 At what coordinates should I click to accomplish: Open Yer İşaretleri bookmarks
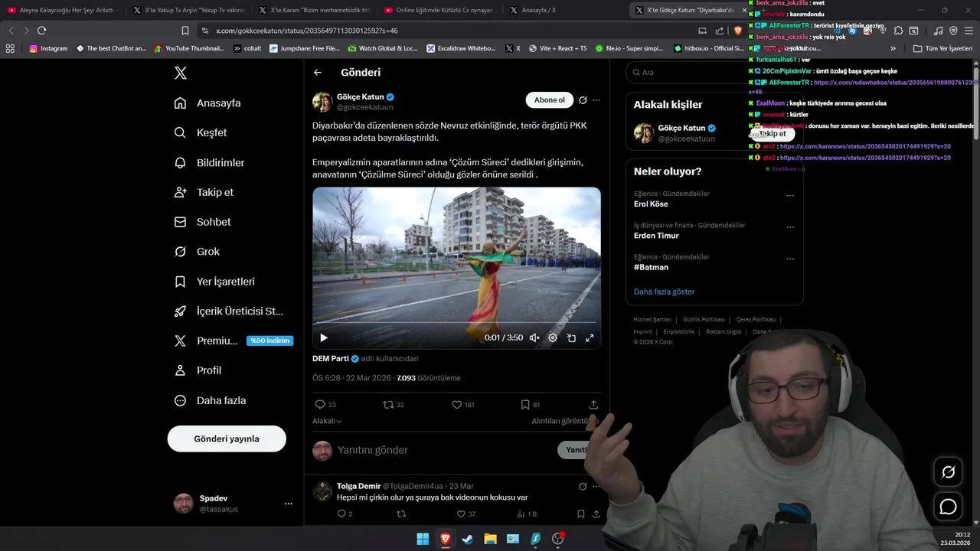tap(214, 281)
